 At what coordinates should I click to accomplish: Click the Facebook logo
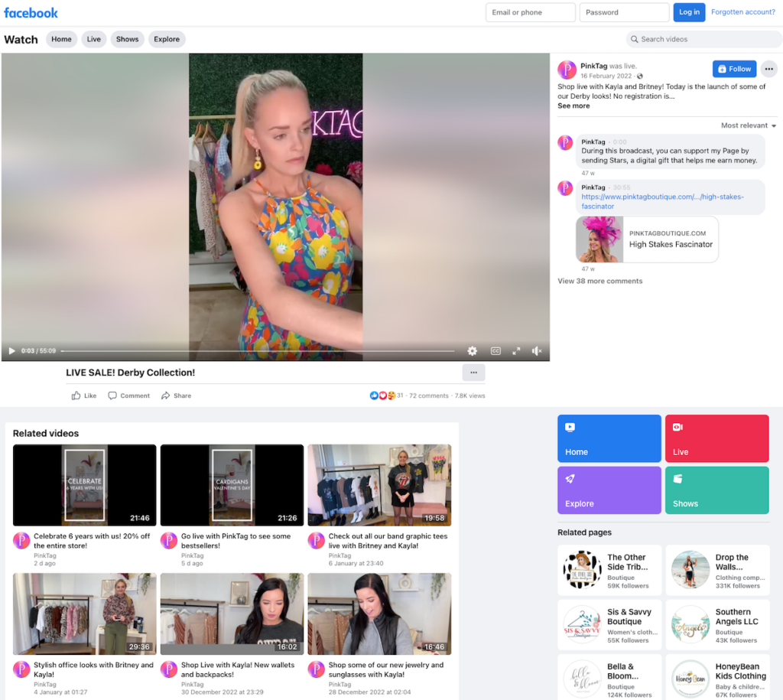tap(31, 12)
